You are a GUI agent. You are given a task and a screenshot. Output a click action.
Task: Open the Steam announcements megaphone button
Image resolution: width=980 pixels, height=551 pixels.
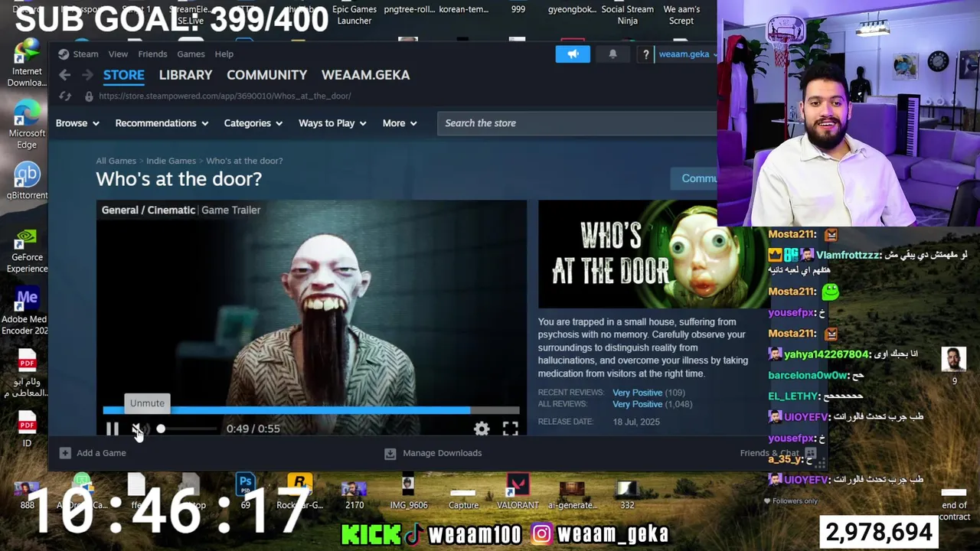573,54
